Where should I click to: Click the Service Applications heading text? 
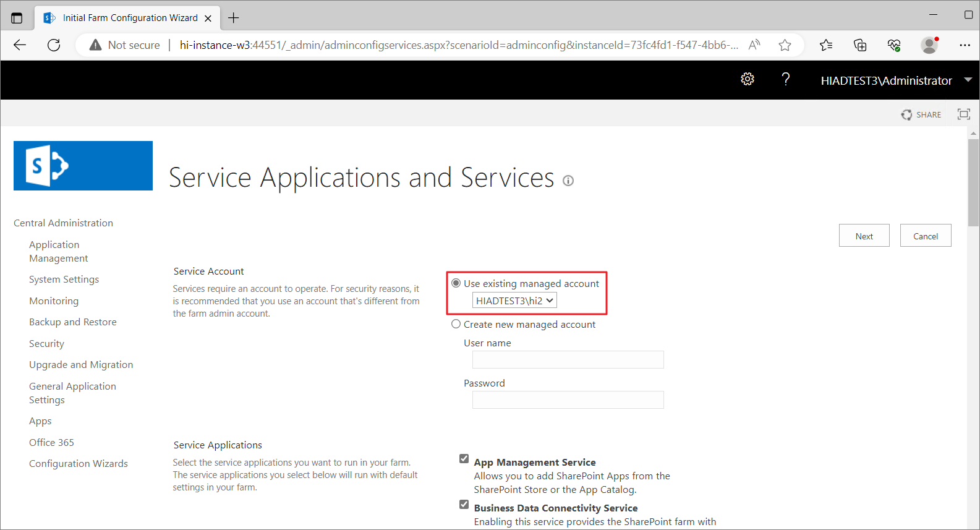pyautogui.click(x=218, y=445)
